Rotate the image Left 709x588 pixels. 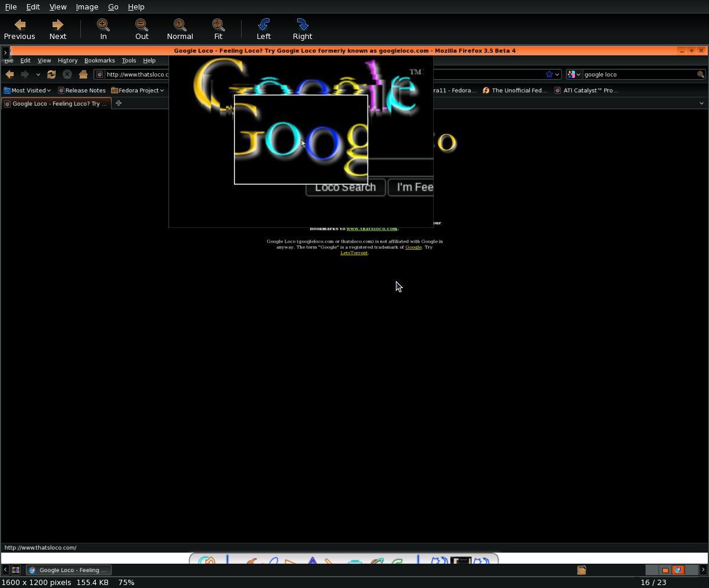pyautogui.click(x=264, y=29)
